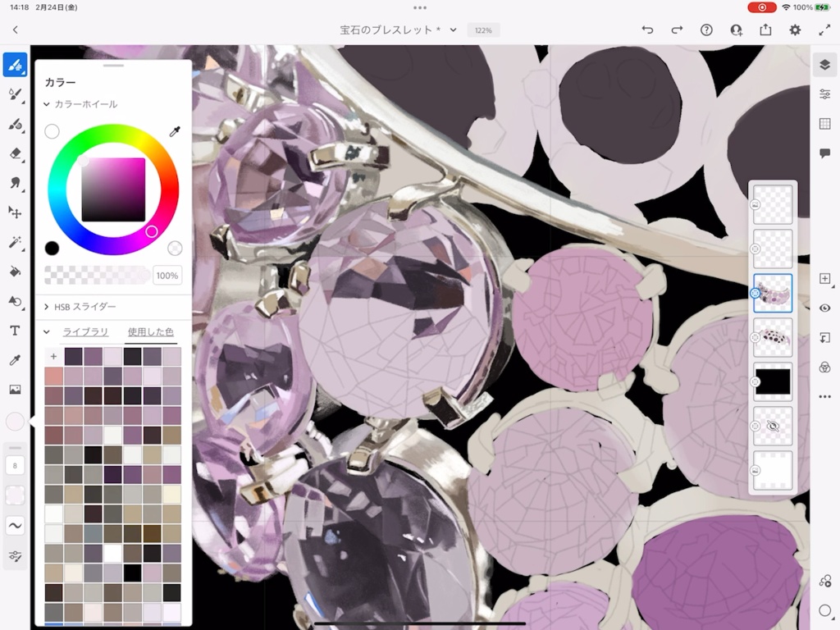Viewport: 840px width, 630px height.
Task: Open the Help menu
Action: [x=706, y=30]
